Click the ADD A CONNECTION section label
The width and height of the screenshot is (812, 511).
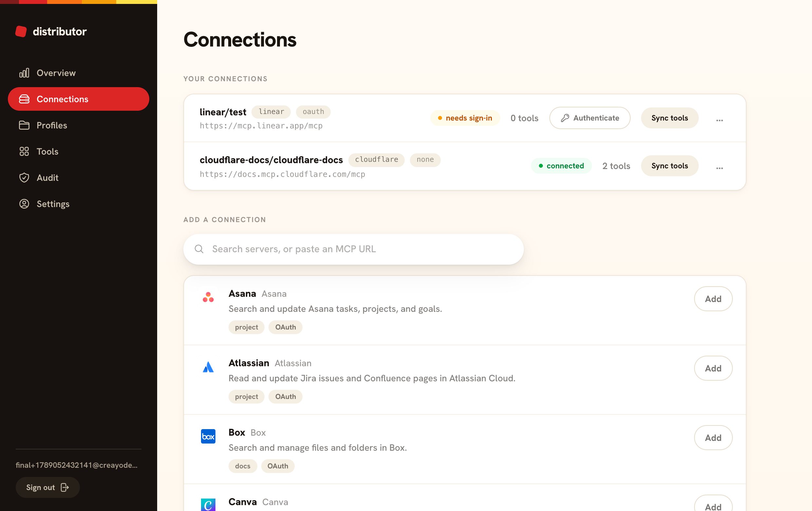225,220
